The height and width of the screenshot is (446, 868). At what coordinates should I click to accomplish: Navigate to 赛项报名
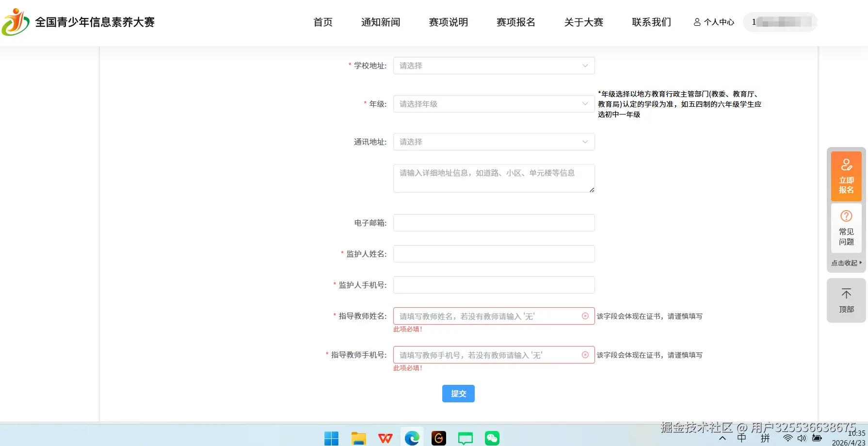pos(516,22)
